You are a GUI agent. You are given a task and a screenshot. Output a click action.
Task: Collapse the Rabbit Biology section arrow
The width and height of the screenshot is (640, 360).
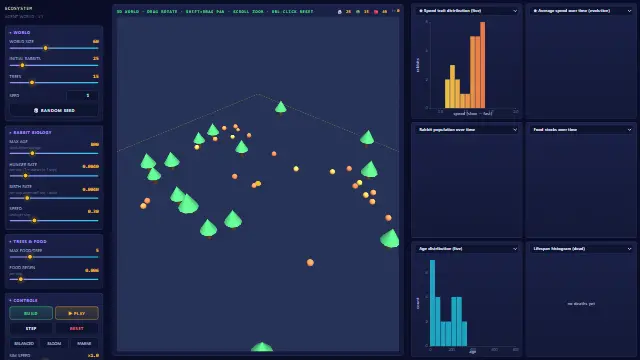(x=10, y=133)
